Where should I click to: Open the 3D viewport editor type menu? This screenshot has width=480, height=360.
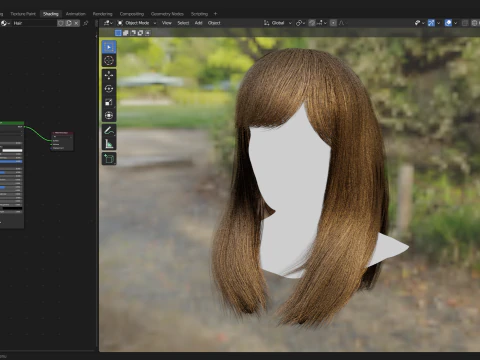point(108,23)
